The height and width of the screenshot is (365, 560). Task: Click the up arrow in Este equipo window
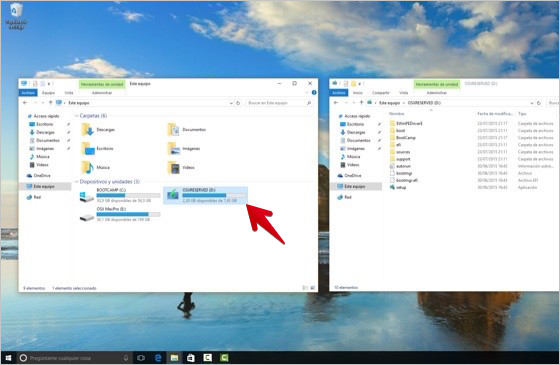click(x=50, y=103)
